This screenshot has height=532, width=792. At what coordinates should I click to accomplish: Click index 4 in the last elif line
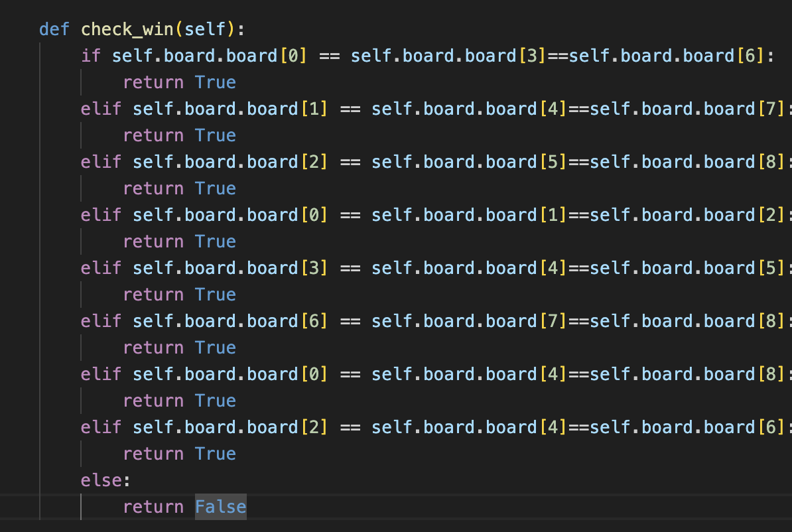click(x=553, y=427)
